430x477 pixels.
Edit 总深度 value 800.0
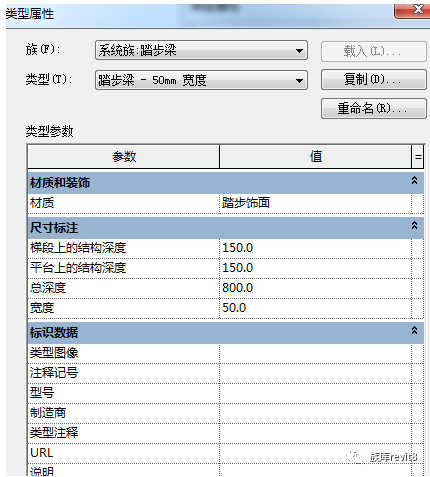coord(315,288)
